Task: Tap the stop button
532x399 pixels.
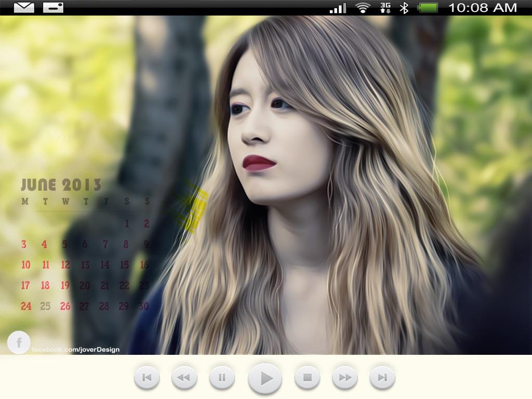Action: pyautogui.click(x=308, y=377)
